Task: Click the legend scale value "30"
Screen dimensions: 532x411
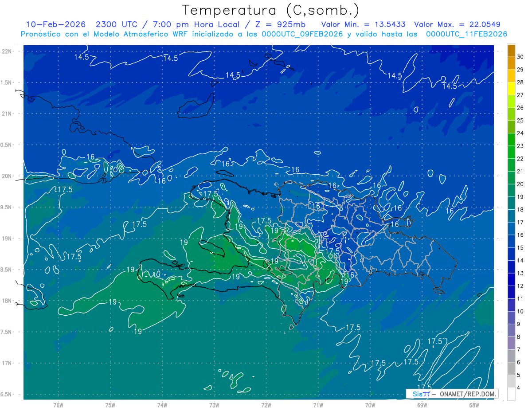Action: coord(520,57)
